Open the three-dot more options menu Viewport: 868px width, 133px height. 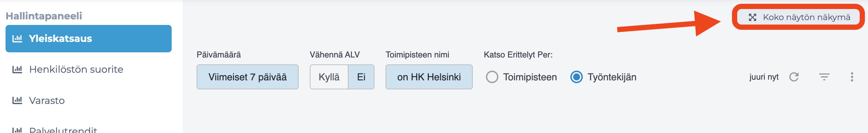pyautogui.click(x=852, y=77)
